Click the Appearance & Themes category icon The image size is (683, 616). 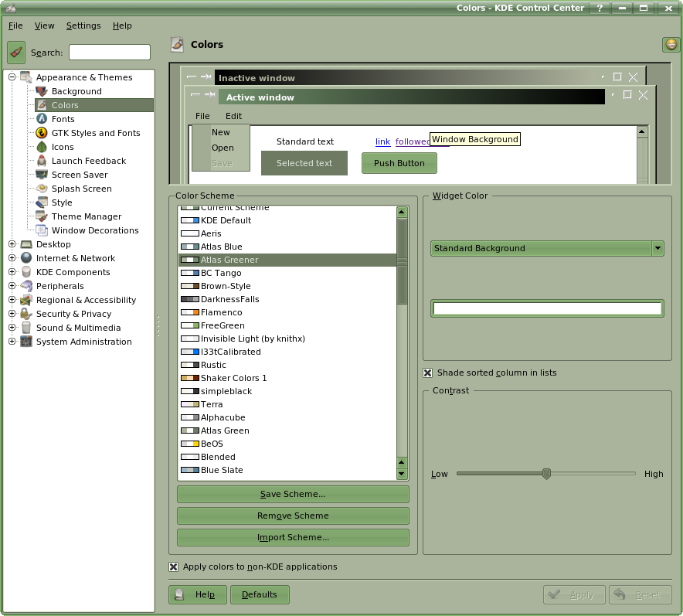[x=26, y=77]
